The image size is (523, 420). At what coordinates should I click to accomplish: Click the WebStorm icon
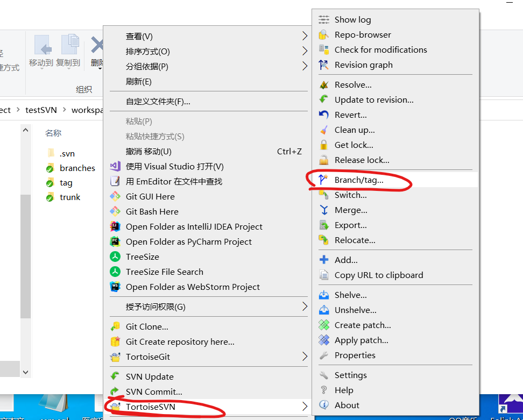(115, 287)
